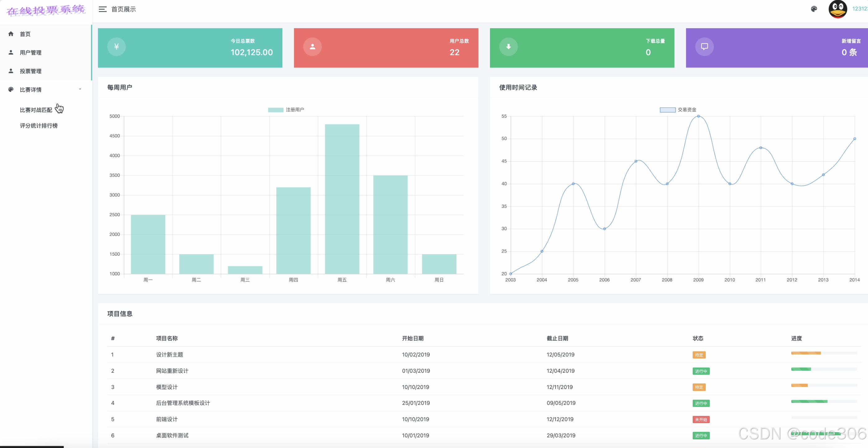The image size is (868, 448).
Task: Click the progress bar for 模型设计
Action: coord(824,385)
